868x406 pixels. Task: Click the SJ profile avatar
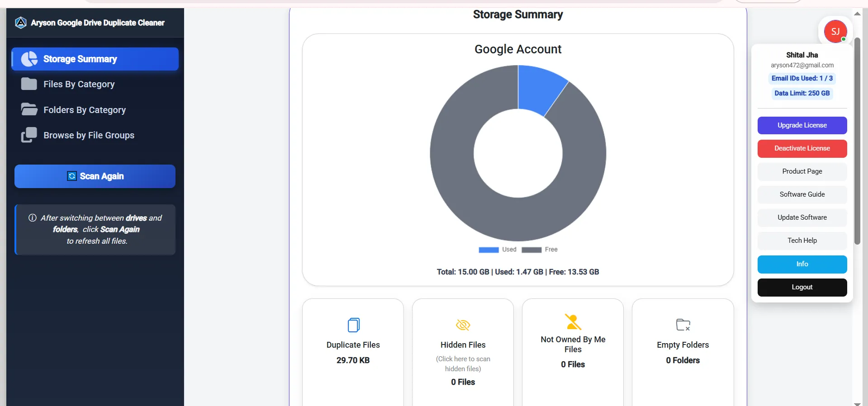tap(835, 31)
